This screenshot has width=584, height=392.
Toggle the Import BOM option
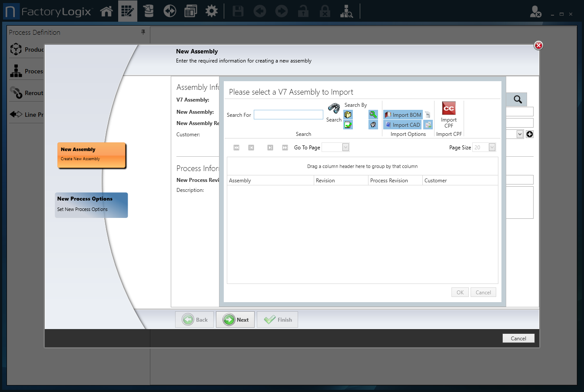pyautogui.click(x=403, y=115)
